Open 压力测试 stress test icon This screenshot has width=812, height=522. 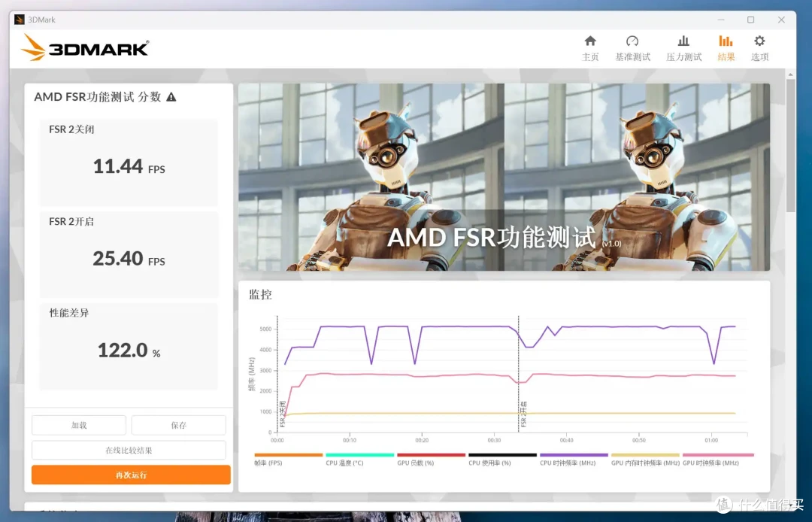pyautogui.click(x=683, y=41)
